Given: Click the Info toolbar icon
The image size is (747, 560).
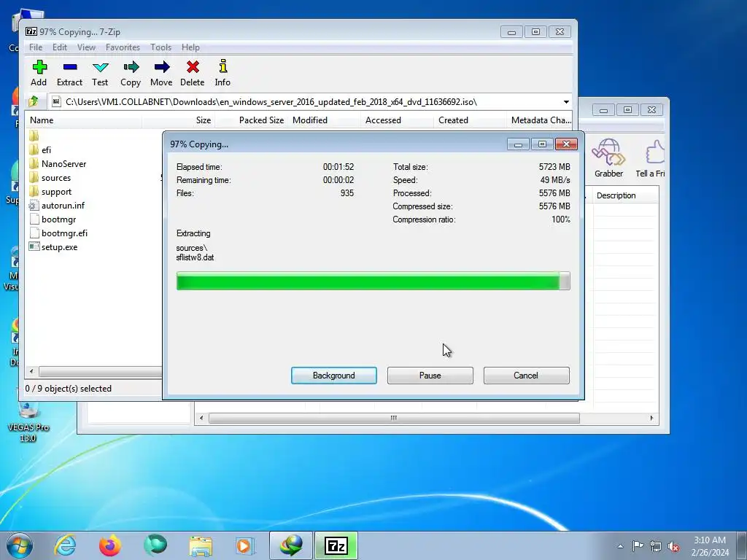Looking at the screenshot, I should click(222, 73).
